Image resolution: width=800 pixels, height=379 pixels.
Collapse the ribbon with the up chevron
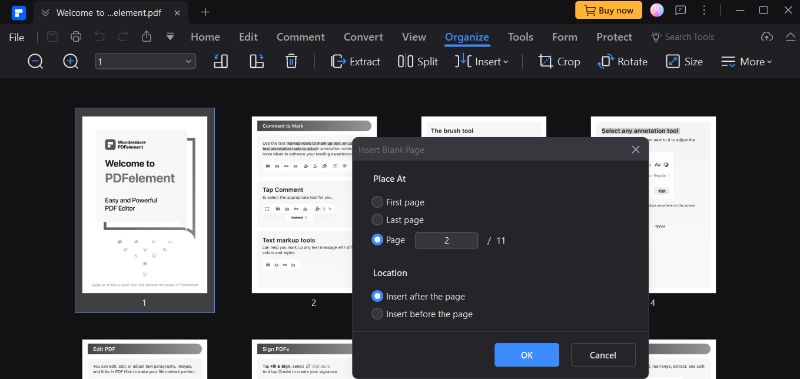click(x=790, y=37)
